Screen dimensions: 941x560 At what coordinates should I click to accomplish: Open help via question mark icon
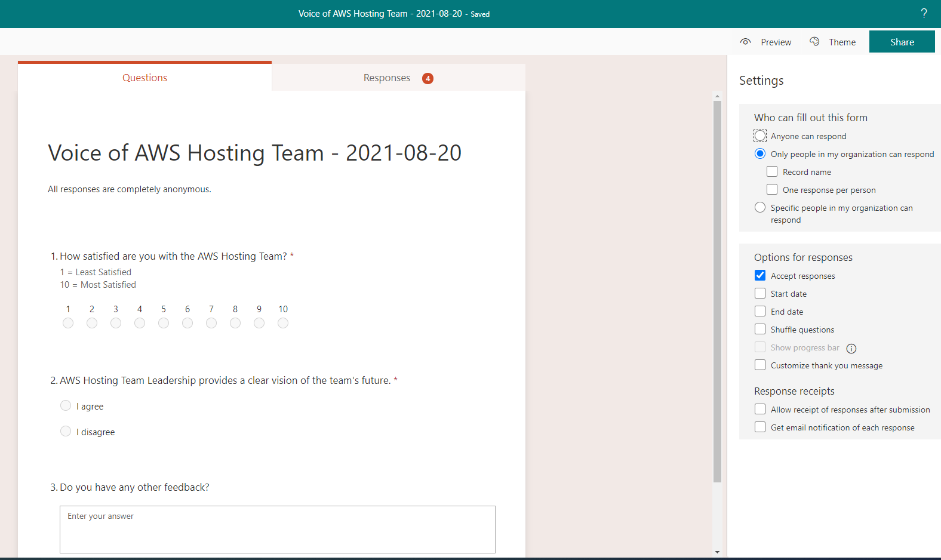coord(924,13)
